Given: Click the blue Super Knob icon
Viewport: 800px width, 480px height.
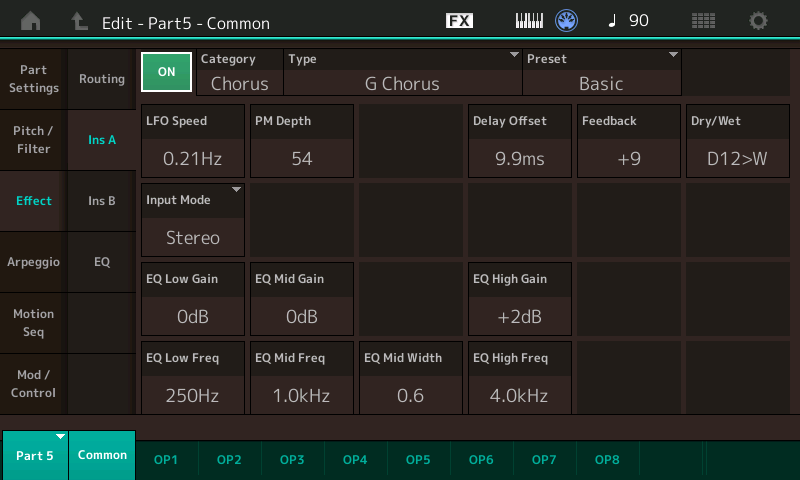Looking at the screenshot, I should pyautogui.click(x=568, y=21).
